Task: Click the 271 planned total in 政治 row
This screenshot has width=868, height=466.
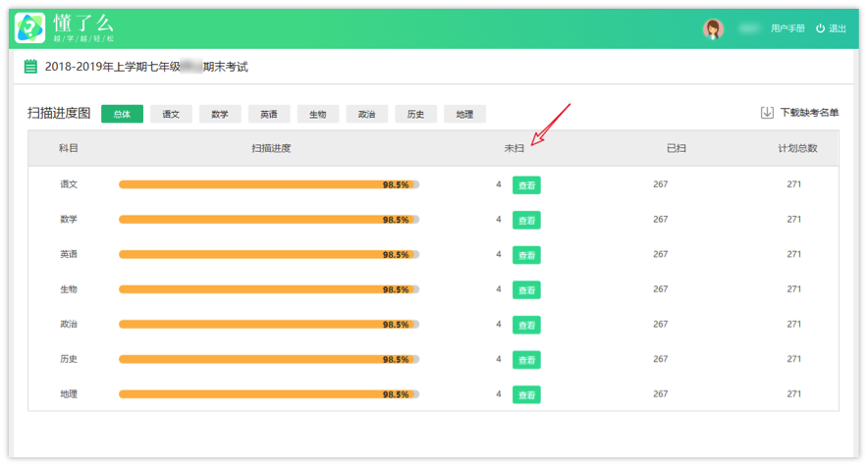Action: pos(793,324)
